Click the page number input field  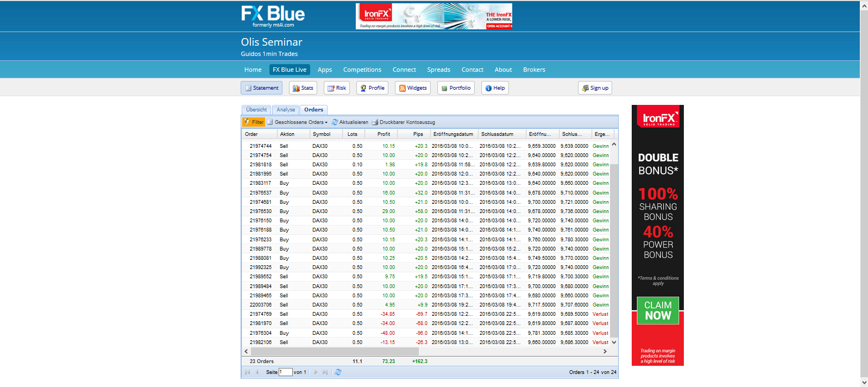tap(285, 372)
